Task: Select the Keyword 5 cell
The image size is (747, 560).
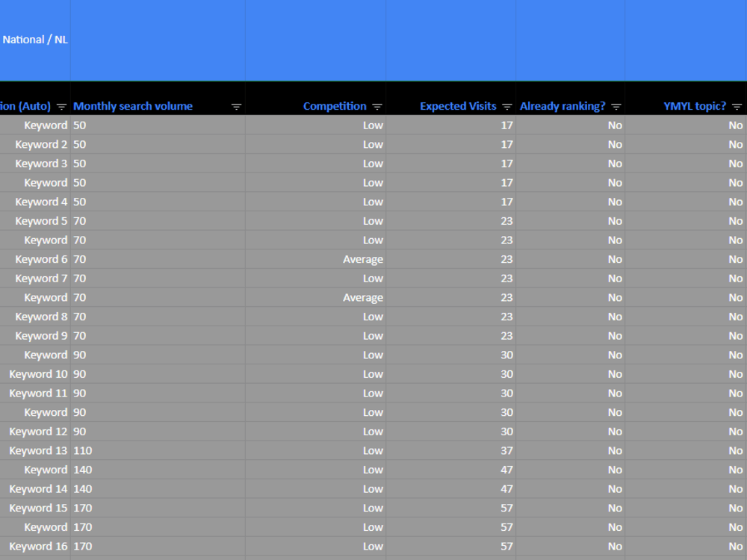Action: [35, 221]
